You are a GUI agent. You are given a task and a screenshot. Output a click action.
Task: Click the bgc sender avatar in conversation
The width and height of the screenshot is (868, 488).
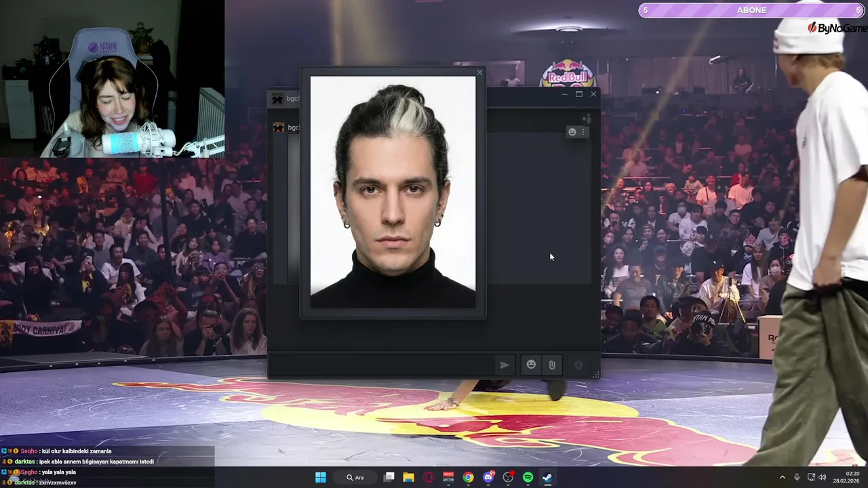tap(278, 127)
